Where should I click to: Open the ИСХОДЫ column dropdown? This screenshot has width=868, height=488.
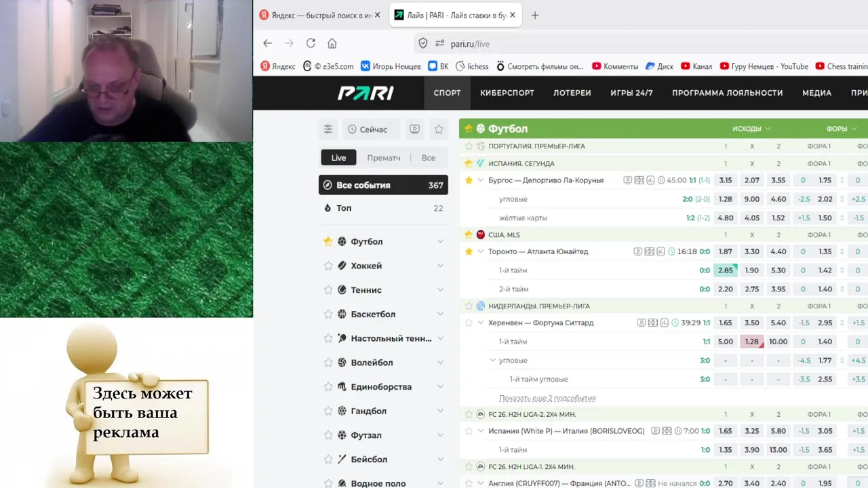(x=751, y=129)
